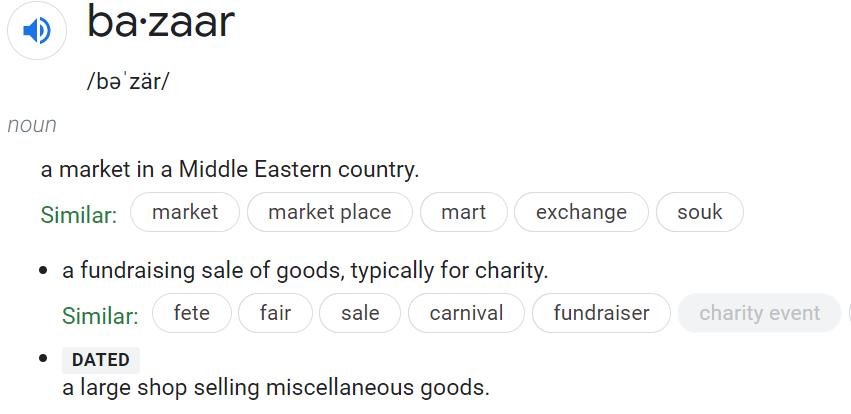The image size is (851, 414).
Task: Click the 'fundraiser' synonym chip
Action: coord(601,313)
